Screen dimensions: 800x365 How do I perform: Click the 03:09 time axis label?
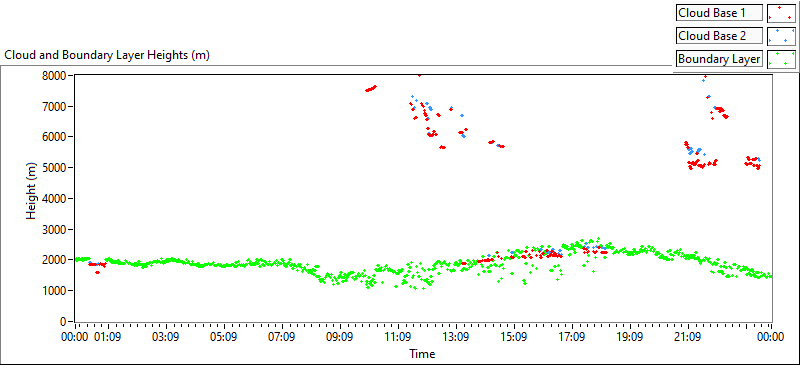point(166,337)
